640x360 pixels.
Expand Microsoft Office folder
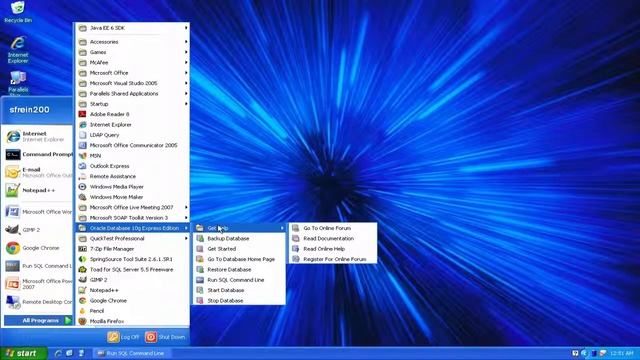click(x=133, y=73)
